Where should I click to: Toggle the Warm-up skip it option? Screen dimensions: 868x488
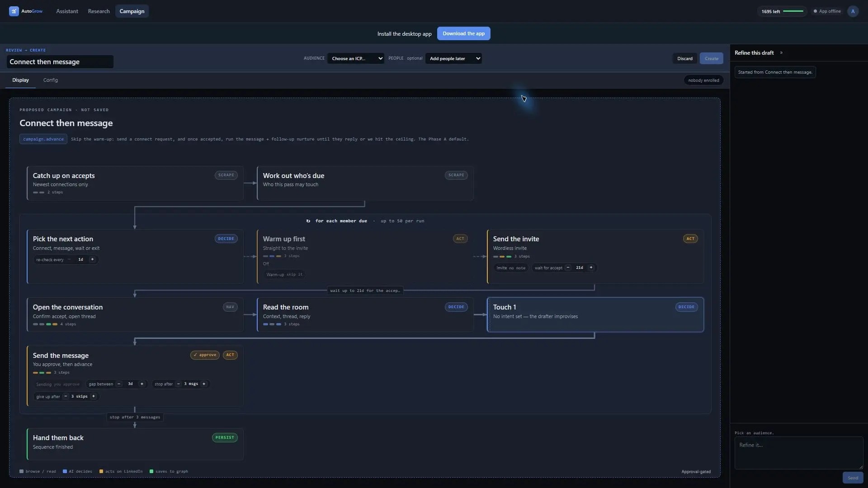pos(284,275)
